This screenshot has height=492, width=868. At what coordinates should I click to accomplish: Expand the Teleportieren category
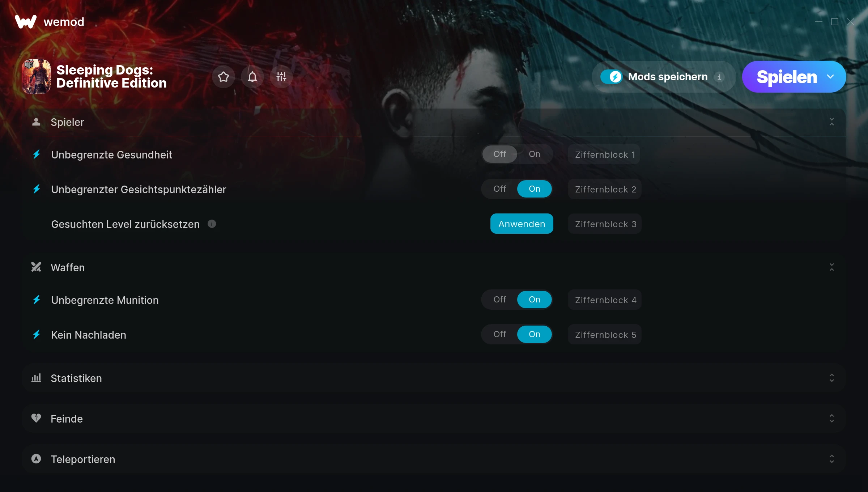(x=434, y=459)
